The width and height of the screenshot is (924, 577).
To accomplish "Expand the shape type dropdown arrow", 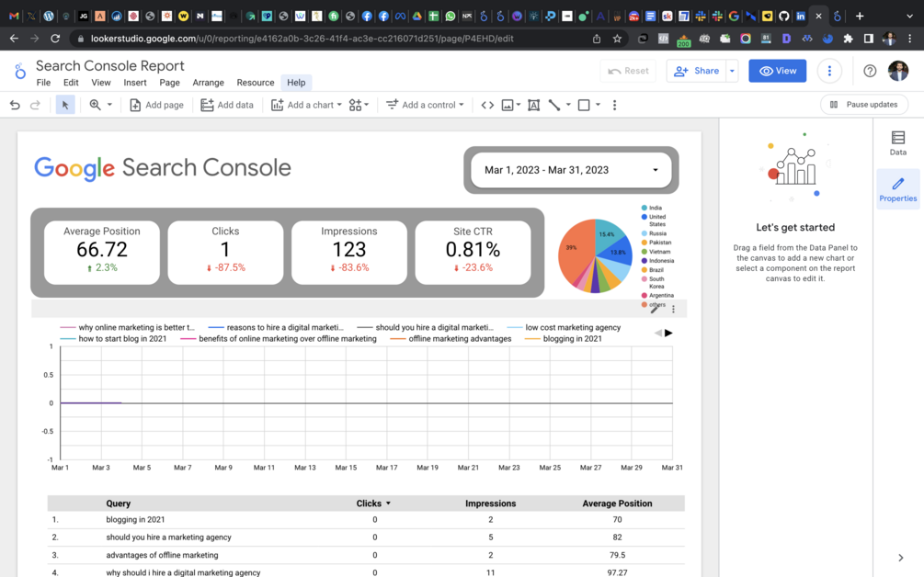I will (x=599, y=105).
